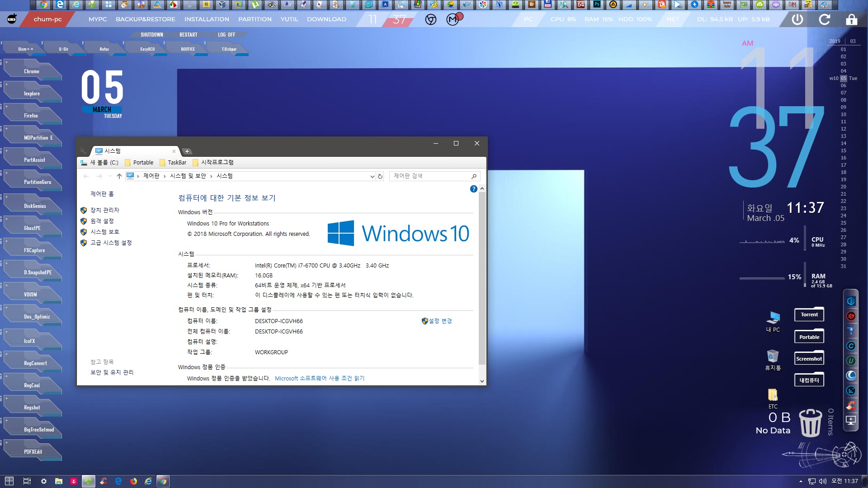
Task: Open the 내 PC desktop icon
Action: tap(773, 321)
